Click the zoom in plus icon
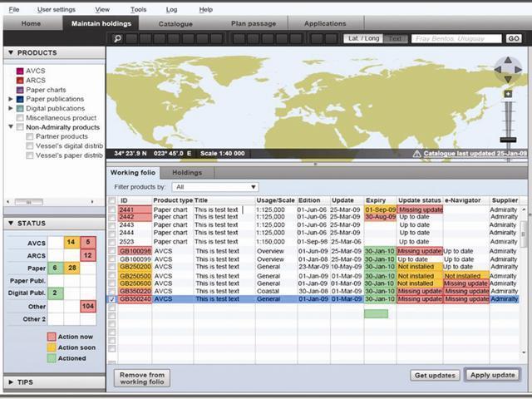 508,94
